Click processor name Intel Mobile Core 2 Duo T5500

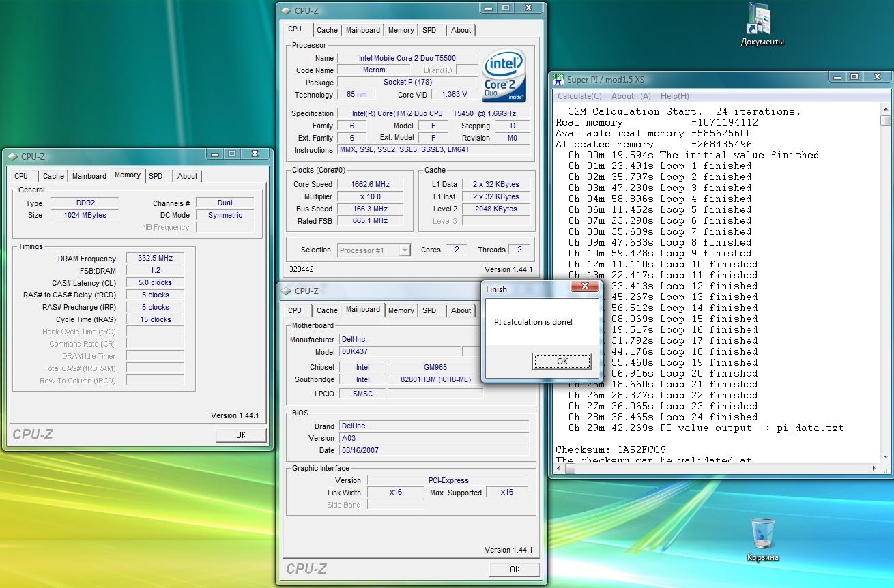[x=407, y=58]
